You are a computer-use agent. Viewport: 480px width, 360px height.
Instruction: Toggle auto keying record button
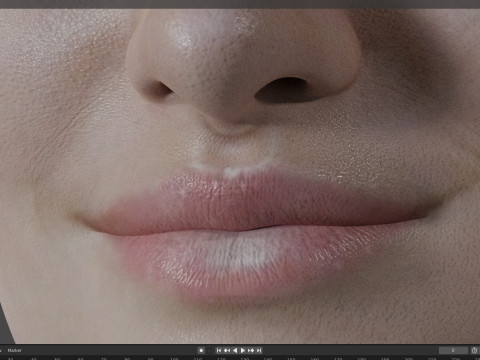pos(201,350)
